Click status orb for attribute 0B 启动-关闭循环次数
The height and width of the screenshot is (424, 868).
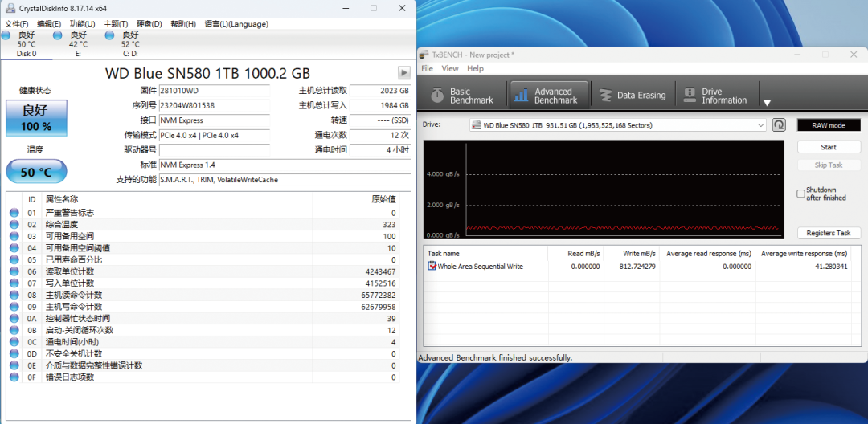point(14,330)
